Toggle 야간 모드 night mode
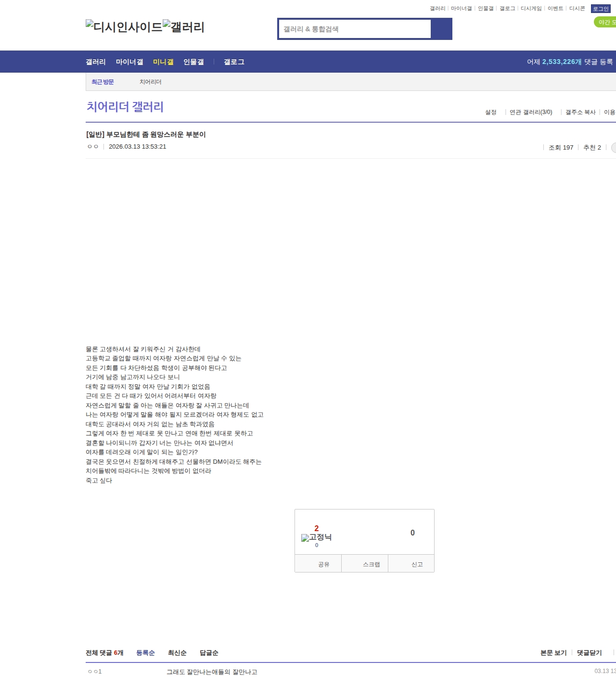616x687 pixels. click(x=605, y=22)
